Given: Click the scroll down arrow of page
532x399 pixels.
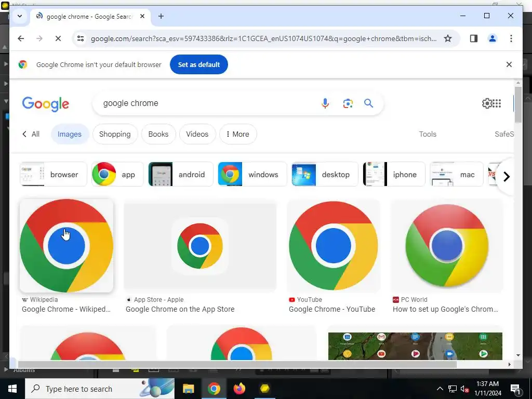Looking at the screenshot, I should tap(518, 355).
